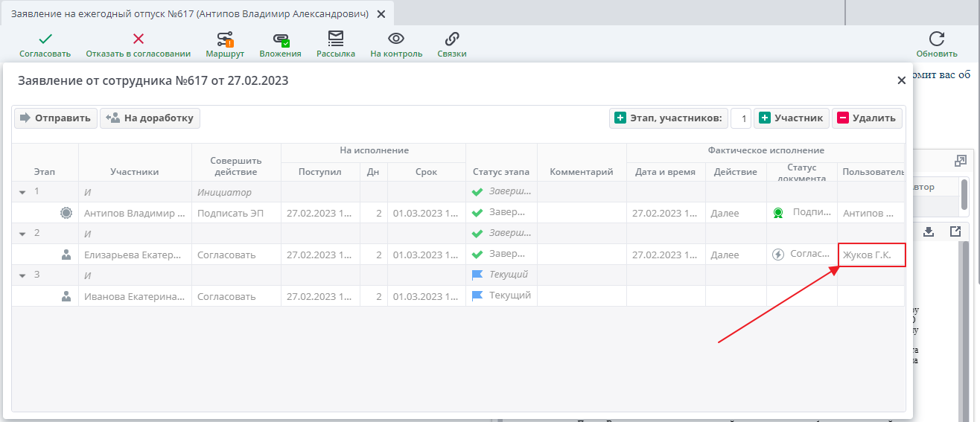Click the Поступил column header
The height and width of the screenshot is (422, 980).
click(x=320, y=172)
